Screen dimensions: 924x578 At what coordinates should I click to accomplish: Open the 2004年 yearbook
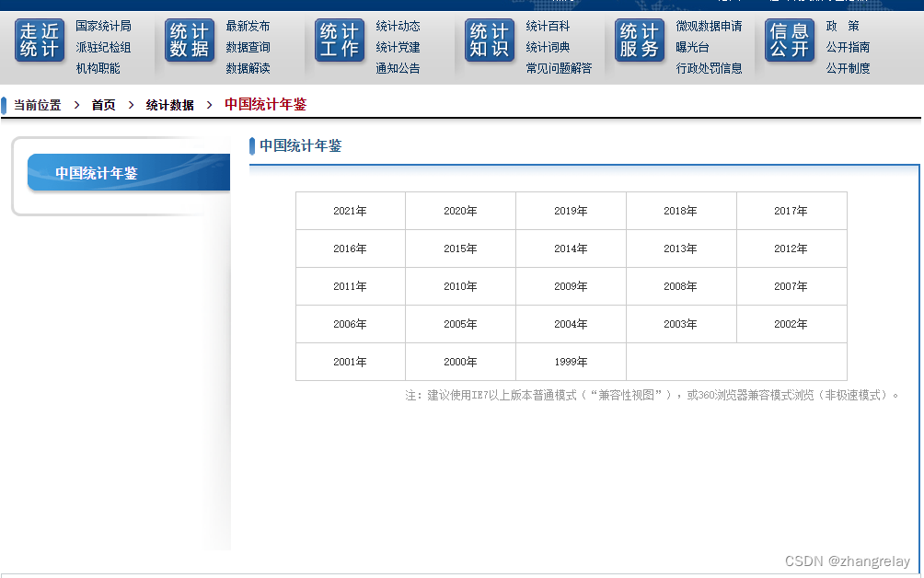pyautogui.click(x=571, y=323)
